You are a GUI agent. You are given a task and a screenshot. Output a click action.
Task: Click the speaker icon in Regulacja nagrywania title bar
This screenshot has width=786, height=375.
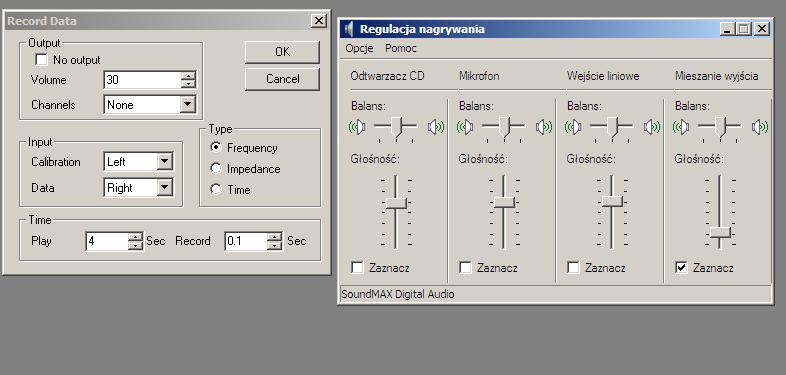[x=349, y=29]
